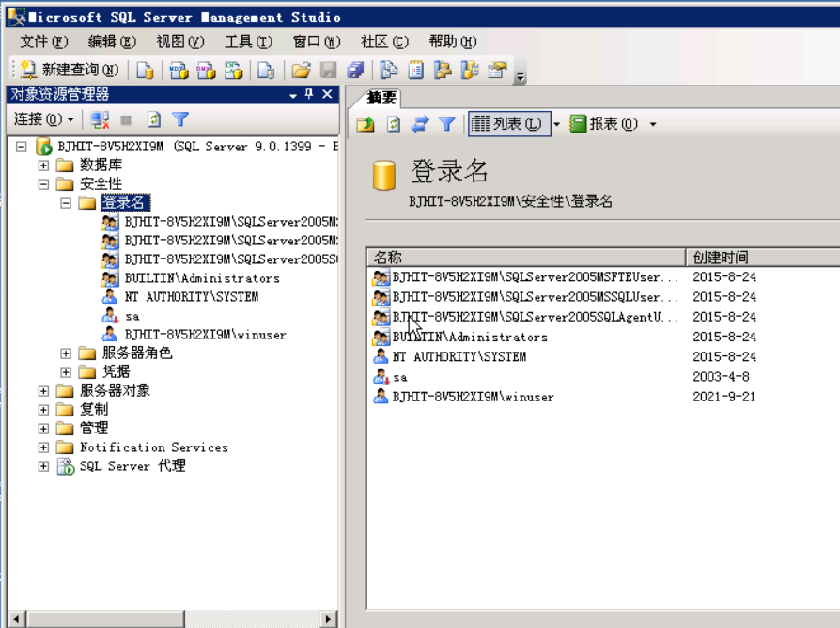Click the Up one level icon in Summary
Image resolution: width=840 pixels, height=628 pixels.
click(366, 124)
